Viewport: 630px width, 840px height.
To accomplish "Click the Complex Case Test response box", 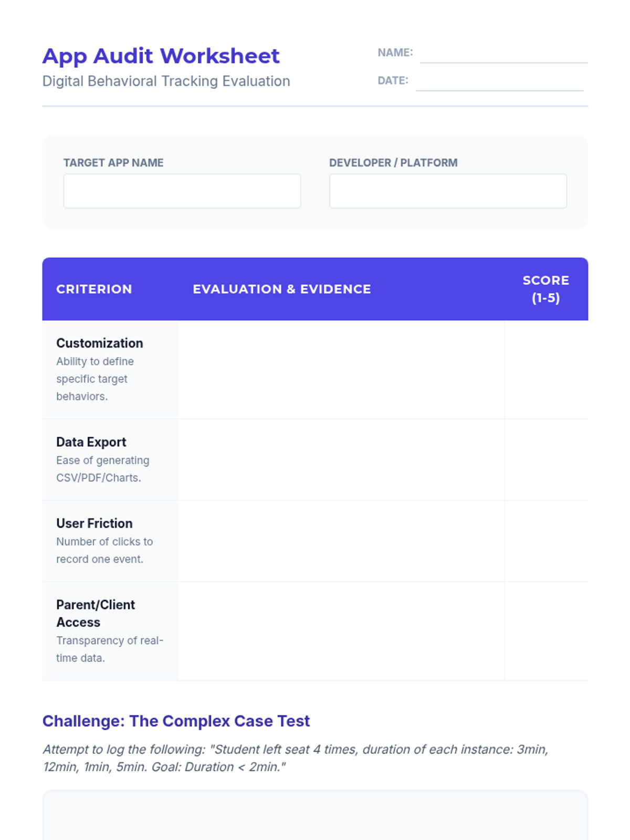I will [x=315, y=816].
